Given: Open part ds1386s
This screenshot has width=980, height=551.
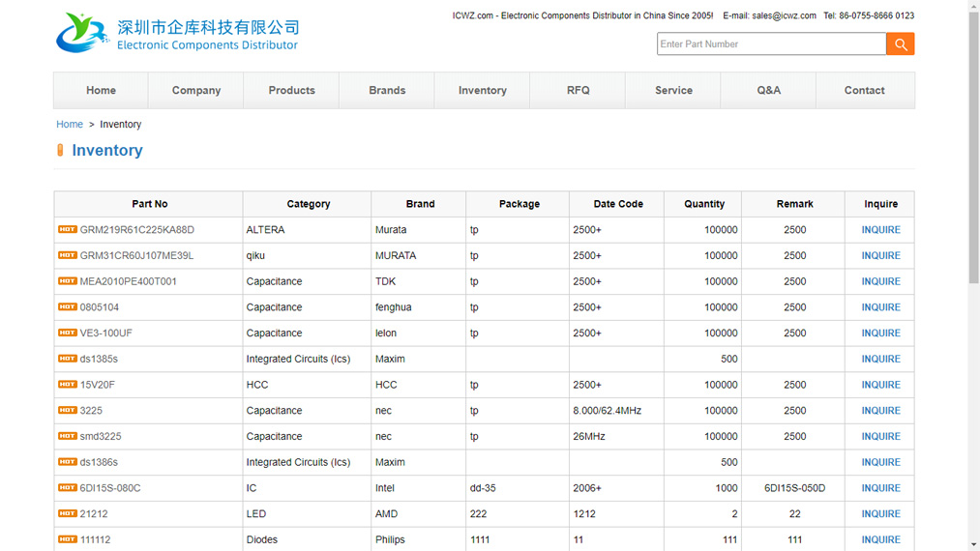Looking at the screenshot, I should pos(99,462).
